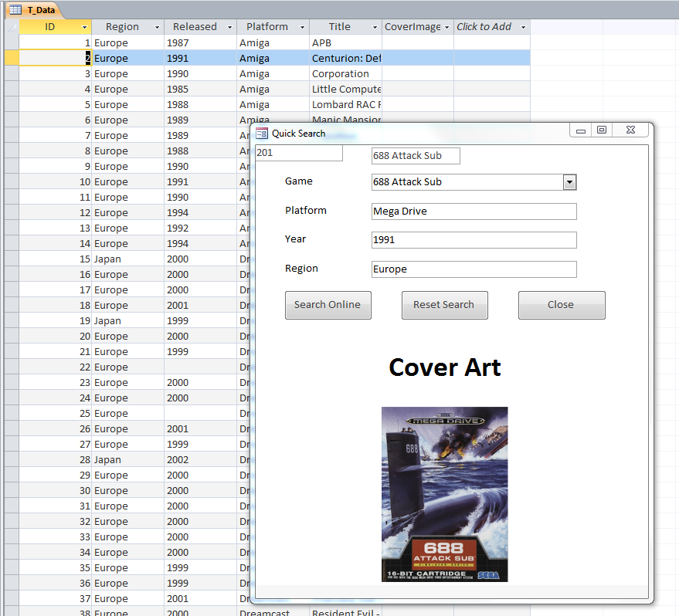Click the ID field showing 201
The image size is (679, 616).
point(299,153)
